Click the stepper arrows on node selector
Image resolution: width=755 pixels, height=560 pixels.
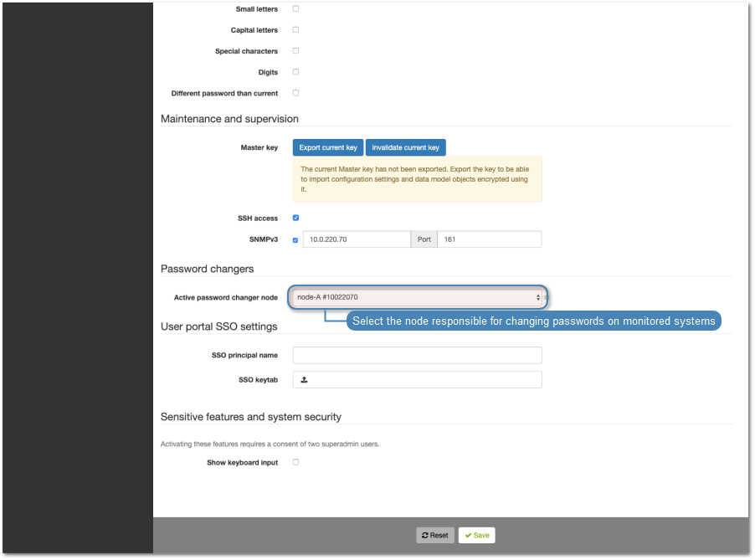(x=537, y=296)
